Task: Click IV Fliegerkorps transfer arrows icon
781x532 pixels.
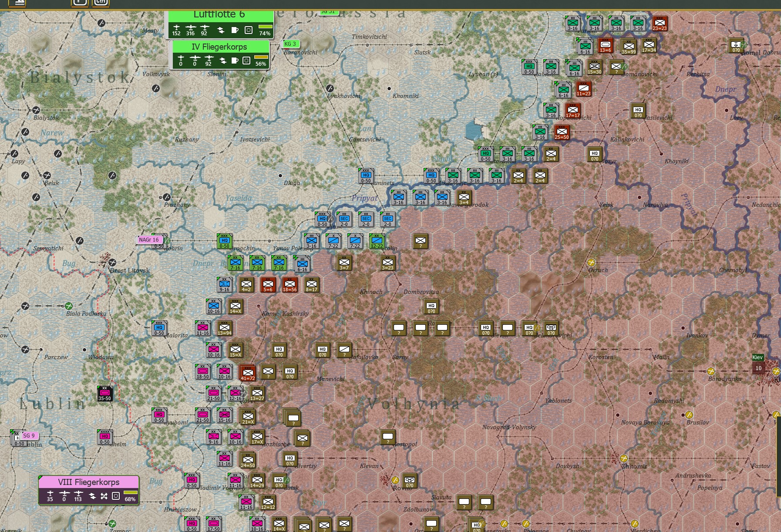Action: (222, 61)
